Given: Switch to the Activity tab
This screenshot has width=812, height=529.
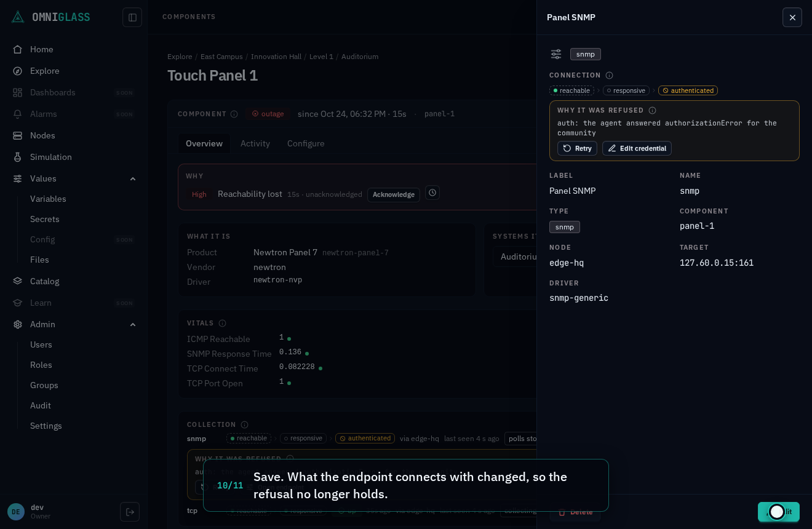Looking at the screenshot, I should 255,143.
